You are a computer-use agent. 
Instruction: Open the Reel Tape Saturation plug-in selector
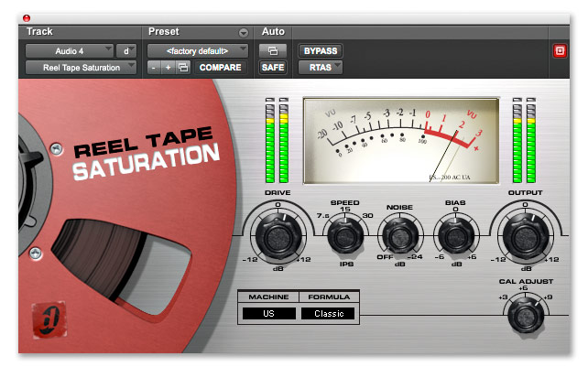point(81,68)
